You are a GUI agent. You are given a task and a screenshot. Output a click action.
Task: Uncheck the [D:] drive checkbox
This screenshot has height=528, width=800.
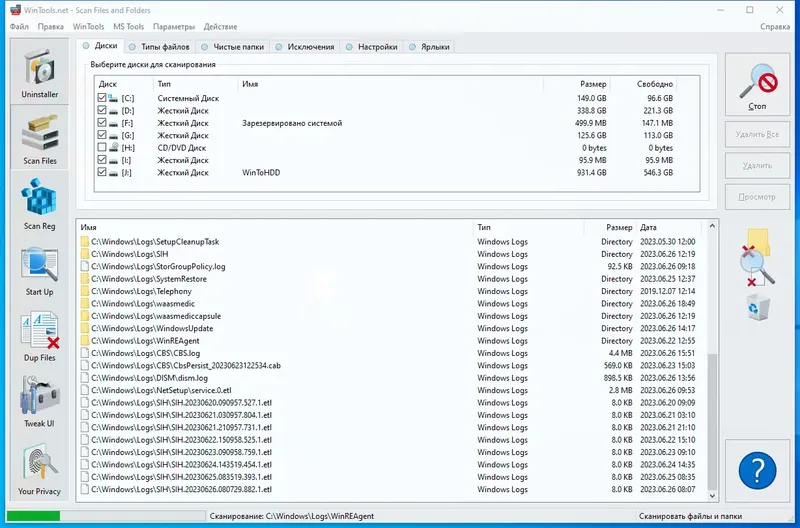click(x=102, y=110)
